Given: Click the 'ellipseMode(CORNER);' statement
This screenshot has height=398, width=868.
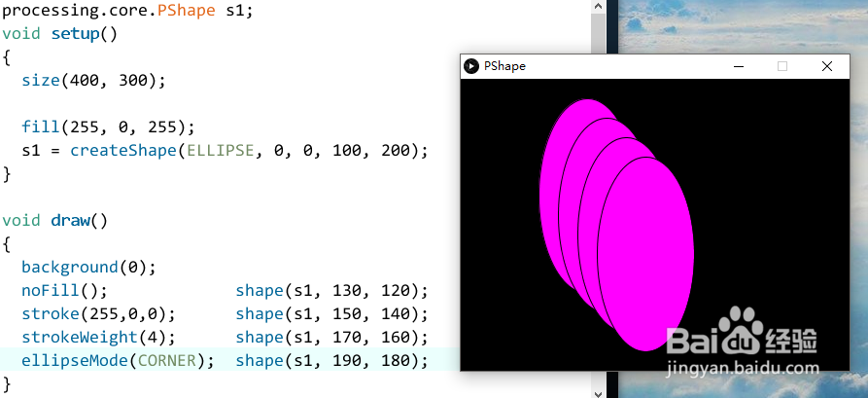Looking at the screenshot, I should click(118, 360).
